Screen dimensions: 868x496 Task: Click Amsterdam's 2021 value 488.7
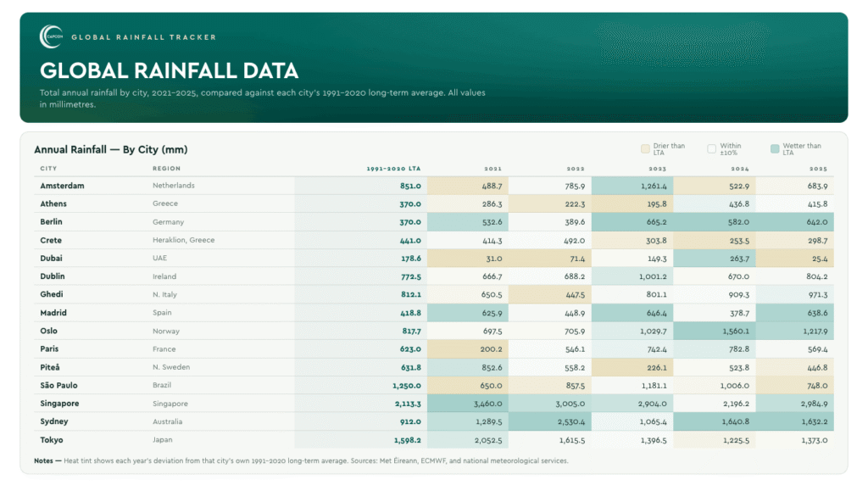click(x=492, y=186)
